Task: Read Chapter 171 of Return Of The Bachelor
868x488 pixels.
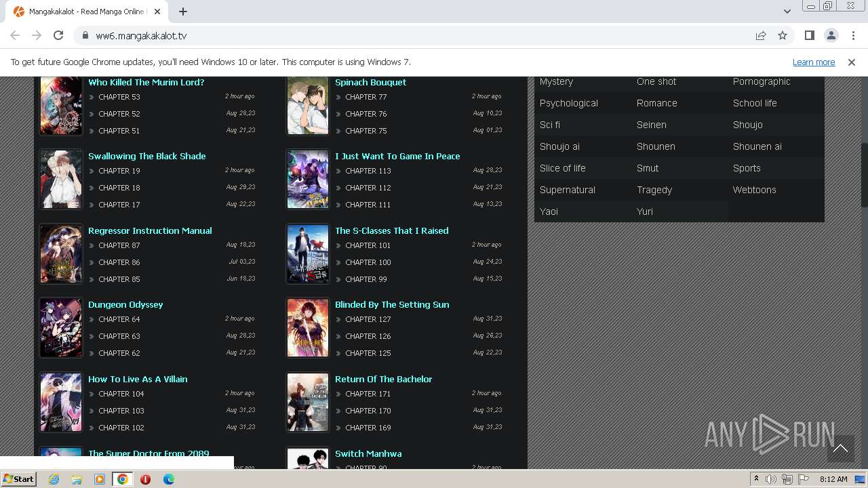Action: point(368,394)
